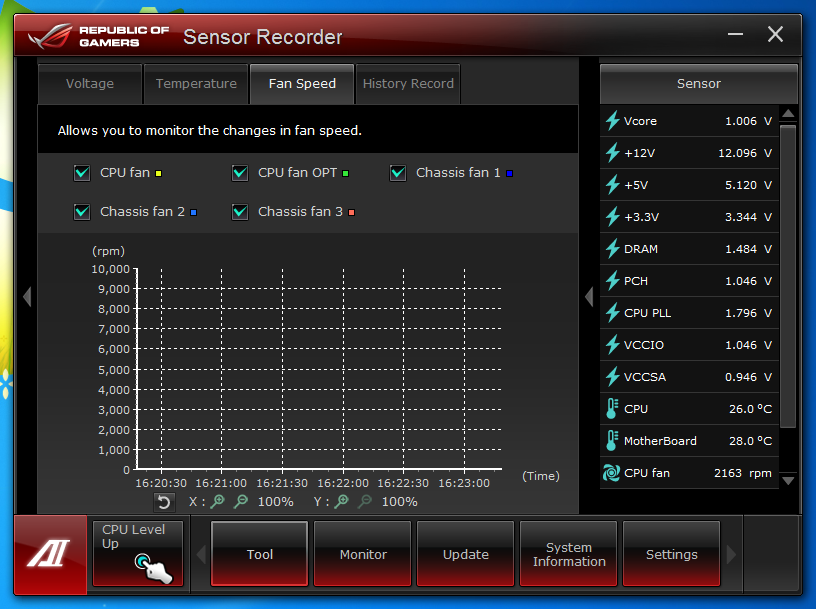
Task: Click the 16:21:30 time axis label
Action: click(282, 483)
